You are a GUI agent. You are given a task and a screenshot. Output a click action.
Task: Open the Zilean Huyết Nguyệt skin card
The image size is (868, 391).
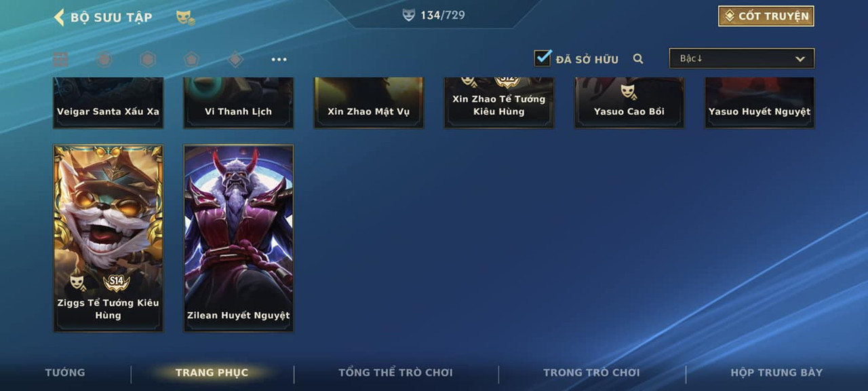pyautogui.click(x=239, y=238)
